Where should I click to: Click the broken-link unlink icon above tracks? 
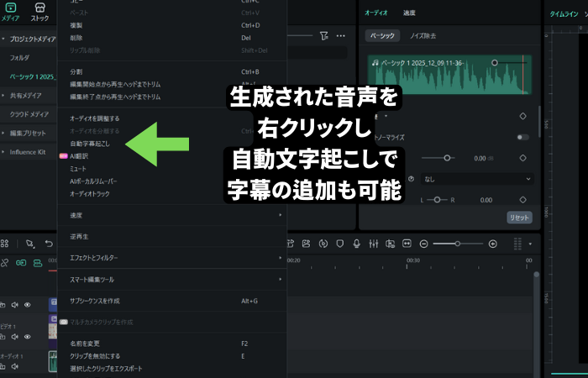click(4, 263)
